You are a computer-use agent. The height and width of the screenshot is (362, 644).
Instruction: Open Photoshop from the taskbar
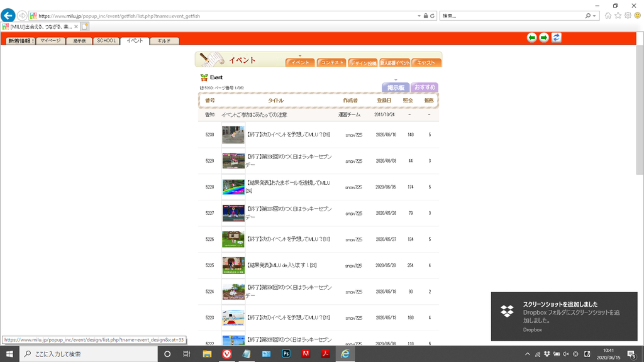[286, 354]
